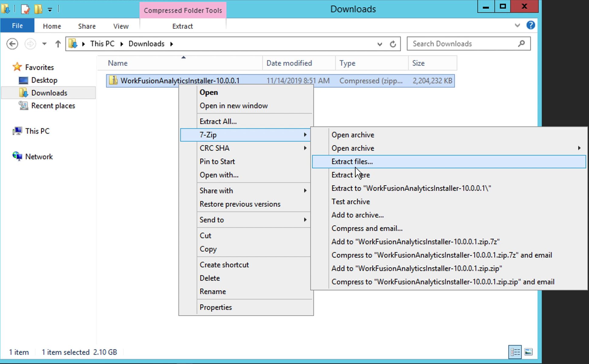
Task: Choose the first Open archive in 7-Zip submenu
Action: 449,135
